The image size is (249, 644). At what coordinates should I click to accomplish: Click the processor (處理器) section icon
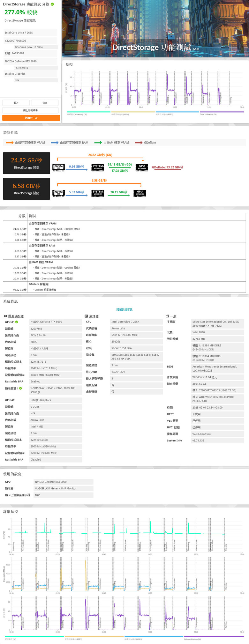click(x=86, y=316)
